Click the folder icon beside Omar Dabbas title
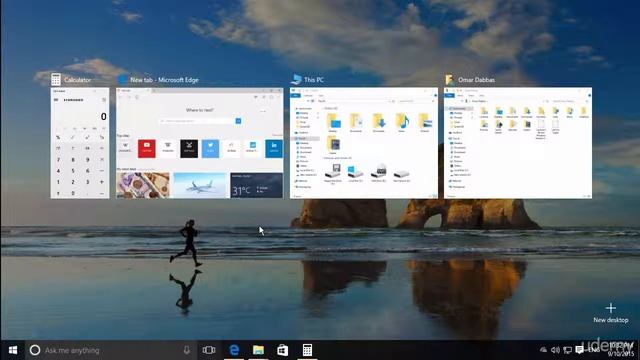 click(x=449, y=79)
